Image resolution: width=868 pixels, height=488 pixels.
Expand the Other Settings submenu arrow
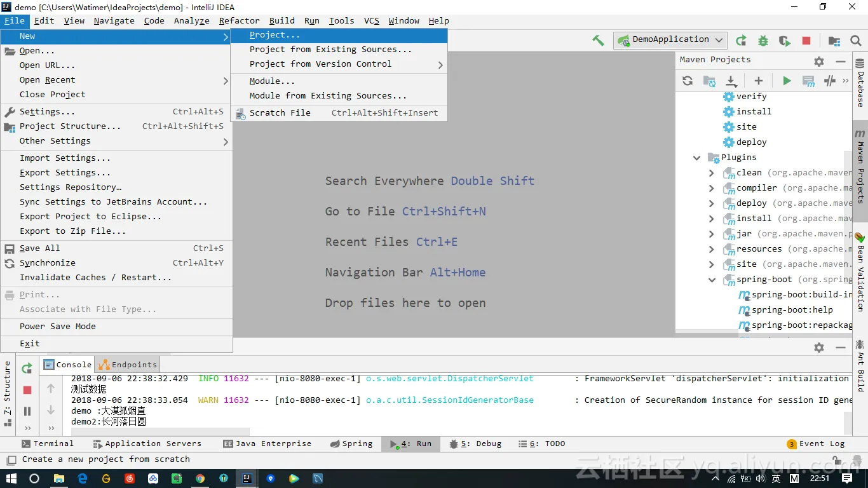click(x=226, y=142)
